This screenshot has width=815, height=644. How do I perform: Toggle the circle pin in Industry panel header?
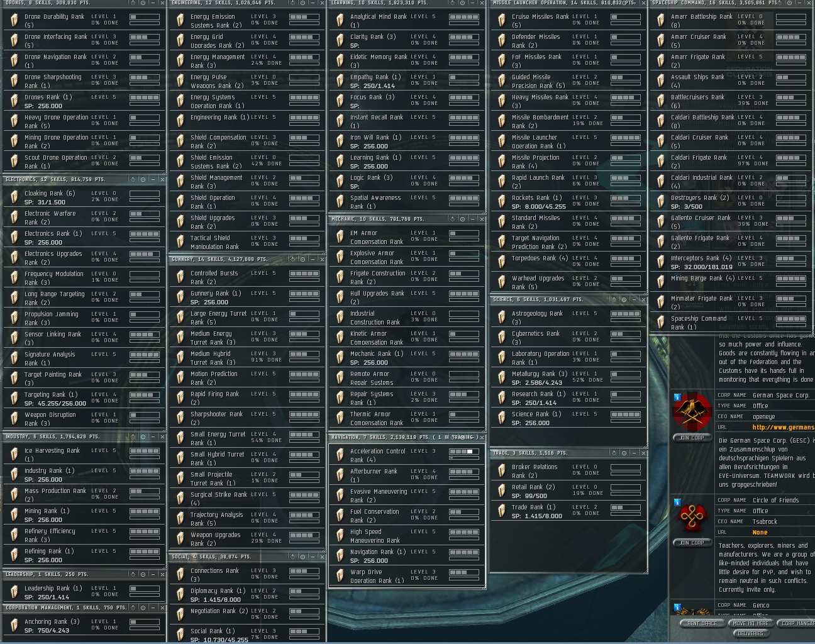tap(143, 436)
